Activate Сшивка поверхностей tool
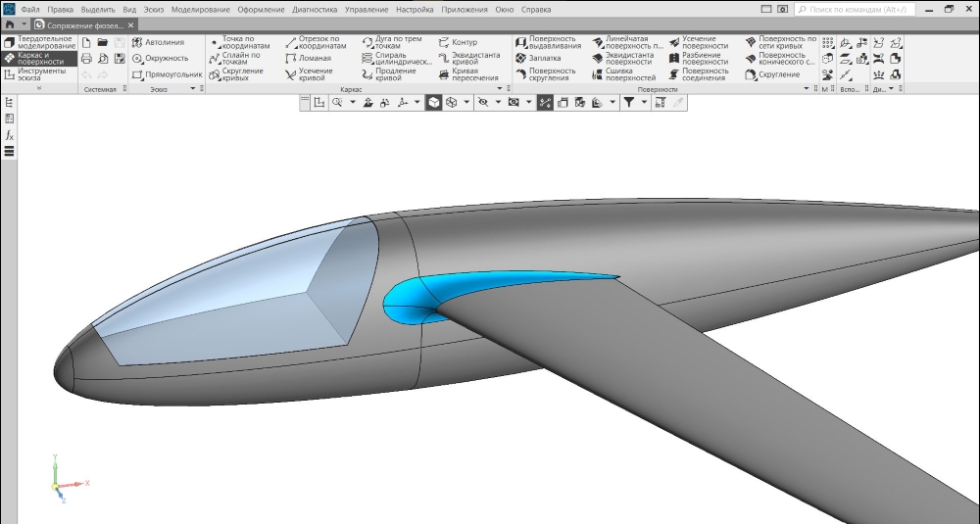980x524 pixels. (623, 74)
